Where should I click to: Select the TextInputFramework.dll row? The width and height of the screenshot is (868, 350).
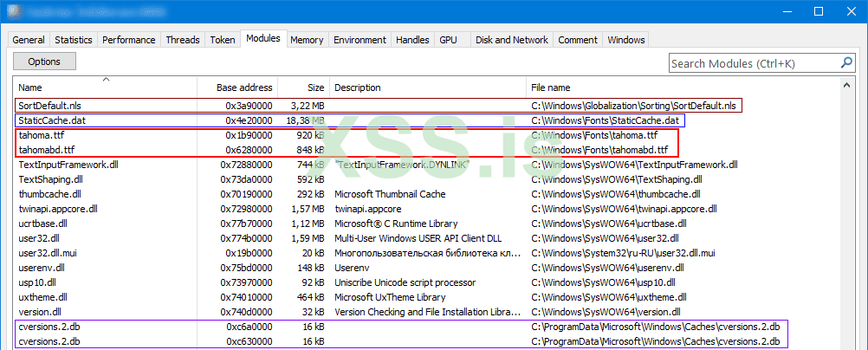(426, 165)
